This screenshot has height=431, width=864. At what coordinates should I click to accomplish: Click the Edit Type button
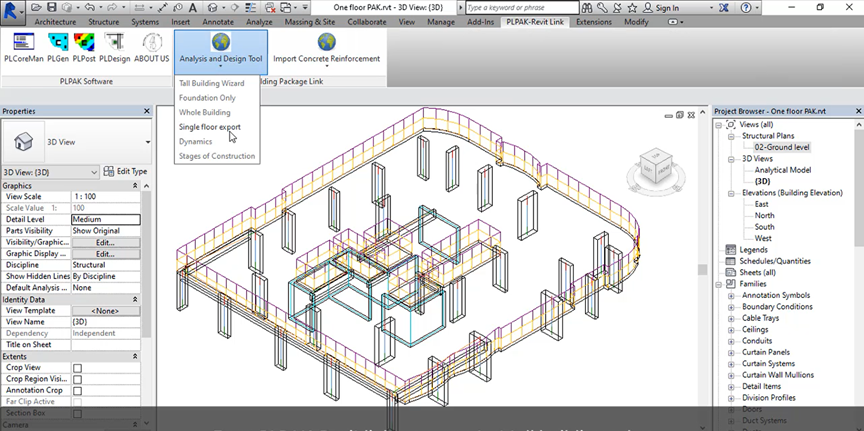[x=126, y=171]
